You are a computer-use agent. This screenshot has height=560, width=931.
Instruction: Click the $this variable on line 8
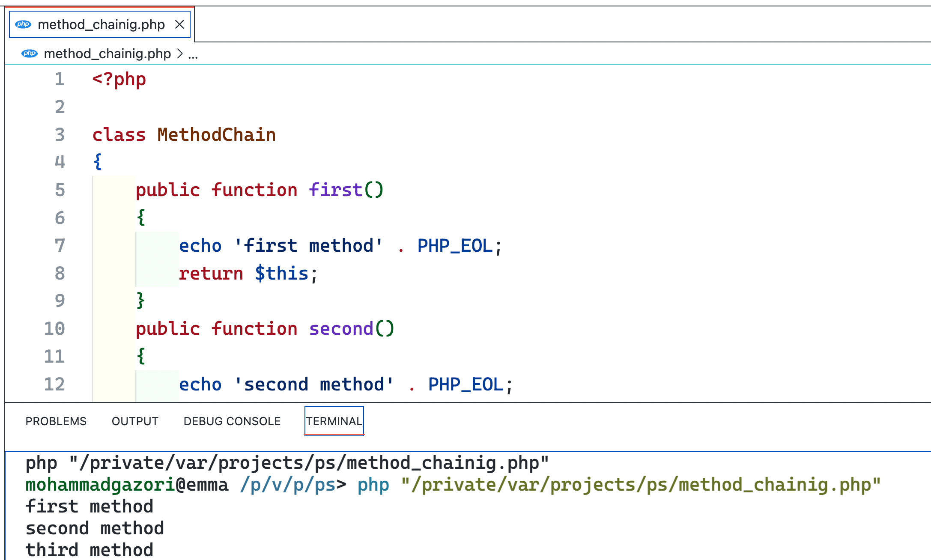click(282, 274)
